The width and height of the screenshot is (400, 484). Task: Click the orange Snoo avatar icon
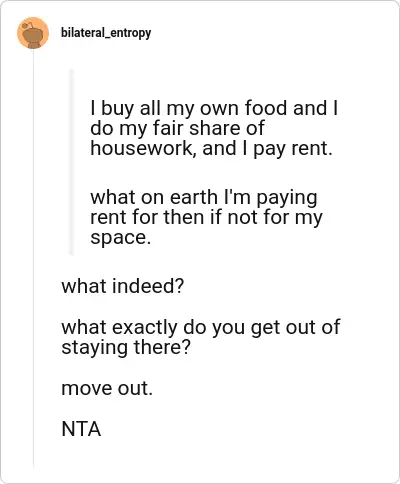pyautogui.click(x=33, y=33)
